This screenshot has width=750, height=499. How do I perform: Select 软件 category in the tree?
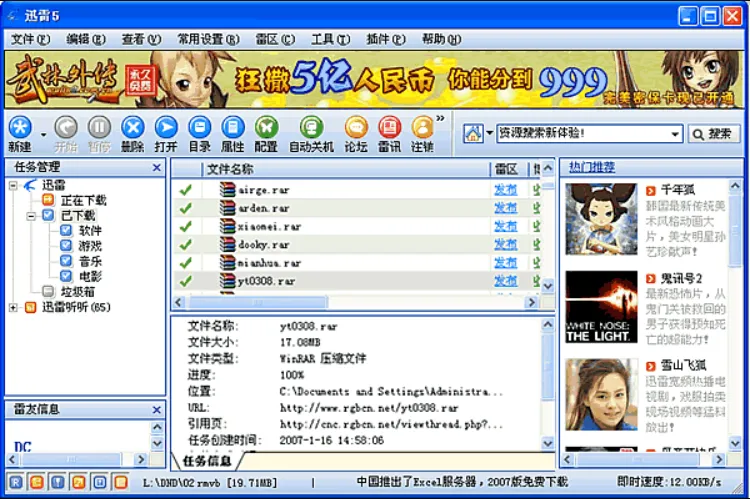coord(90,231)
